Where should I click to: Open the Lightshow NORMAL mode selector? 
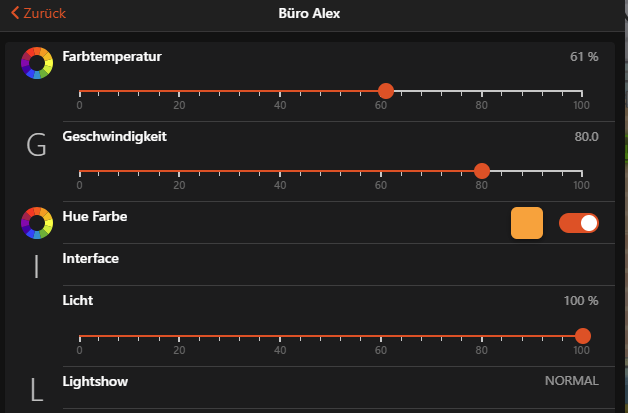pyautogui.click(x=571, y=381)
